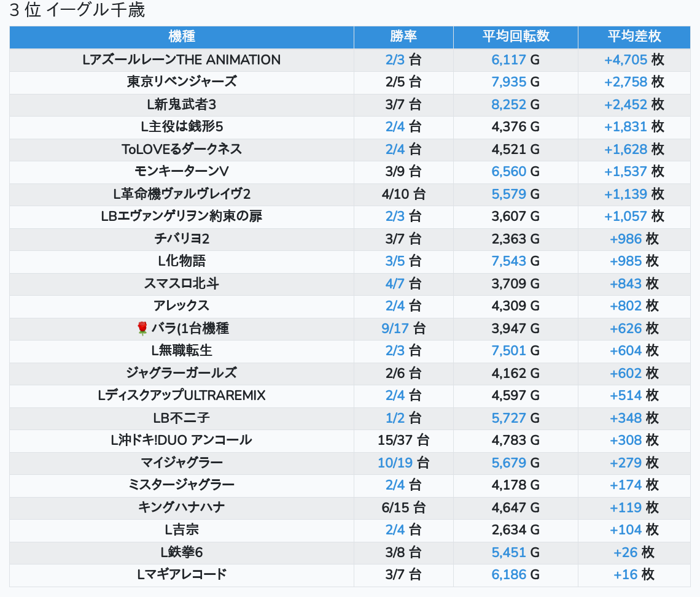Screen dimensions: 700x597
Task: Click the +4,705 average difference value
Action: click(x=626, y=60)
